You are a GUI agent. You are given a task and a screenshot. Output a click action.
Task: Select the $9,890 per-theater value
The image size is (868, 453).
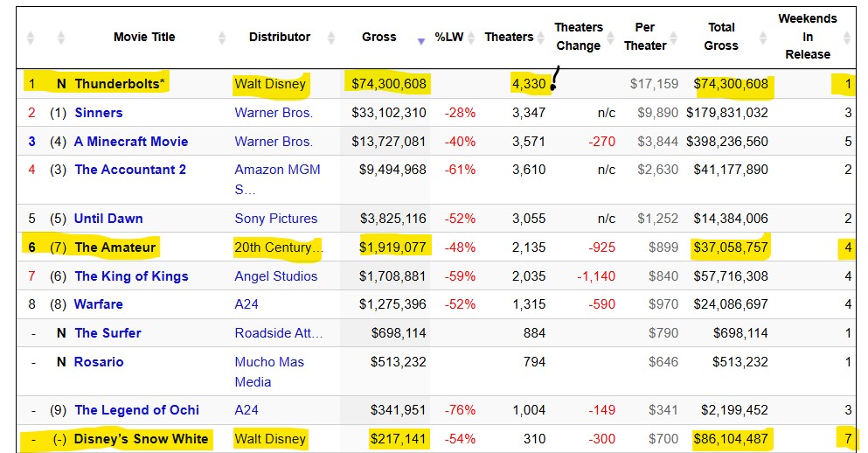[657, 113]
